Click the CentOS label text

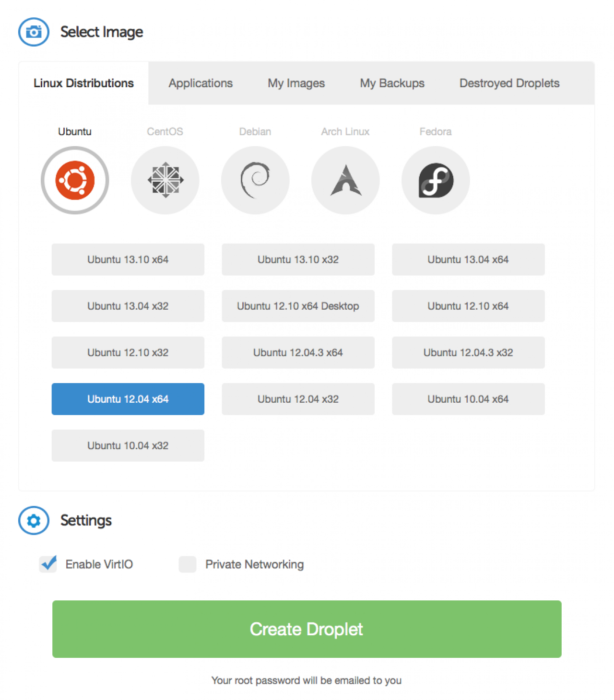[x=165, y=131]
